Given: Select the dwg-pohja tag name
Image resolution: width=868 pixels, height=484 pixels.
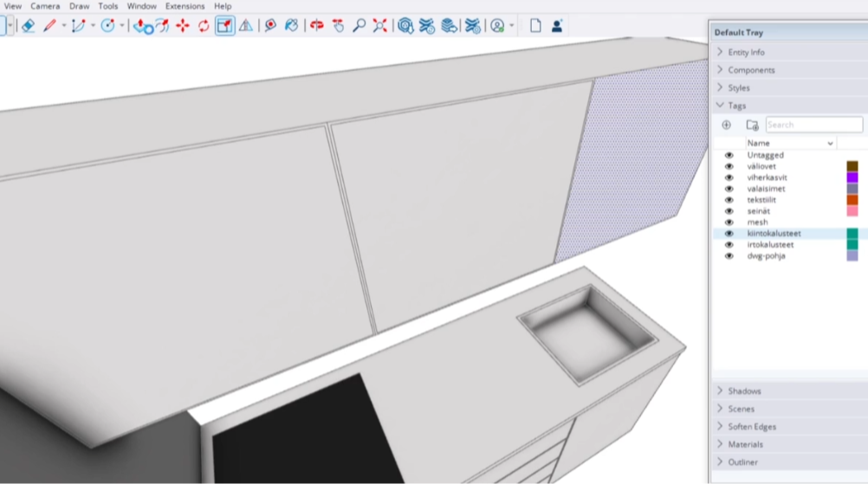Looking at the screenshot, I should (766, 256).
